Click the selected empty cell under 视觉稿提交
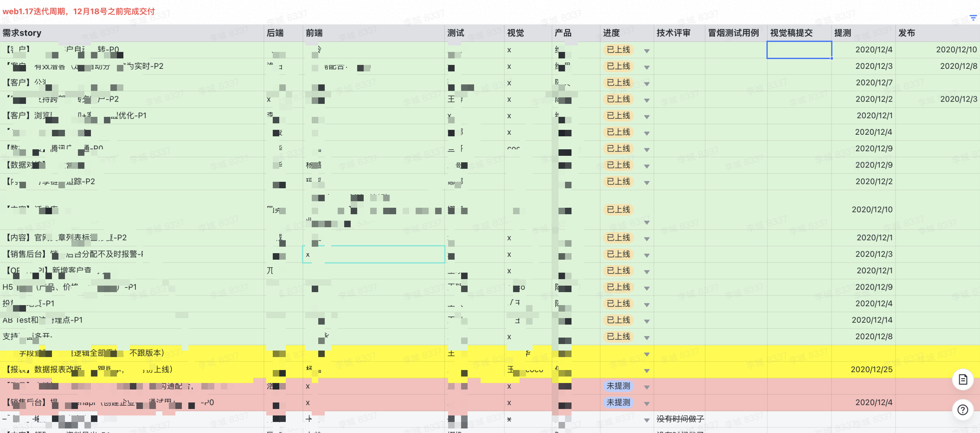 coord(798,50)
